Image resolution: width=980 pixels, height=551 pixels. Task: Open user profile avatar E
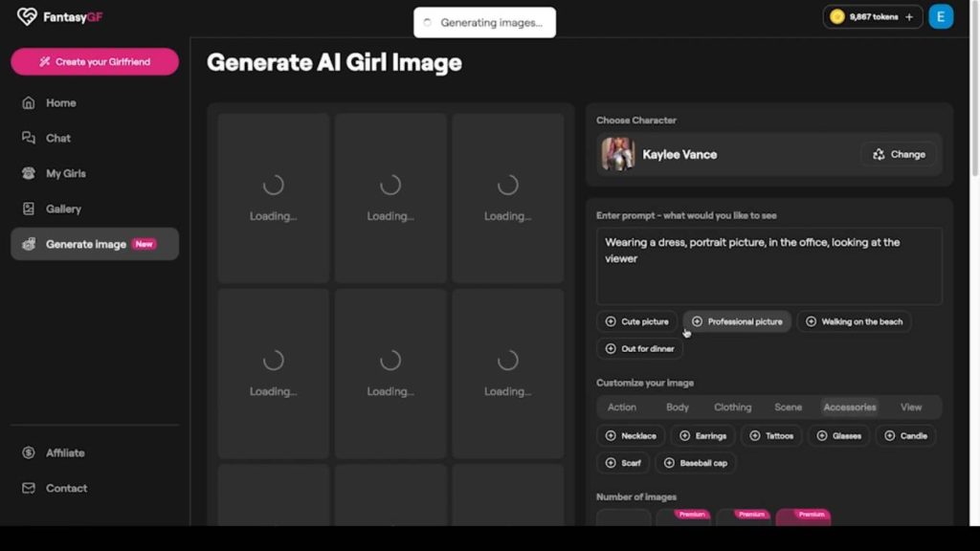[x=941, y=17]
